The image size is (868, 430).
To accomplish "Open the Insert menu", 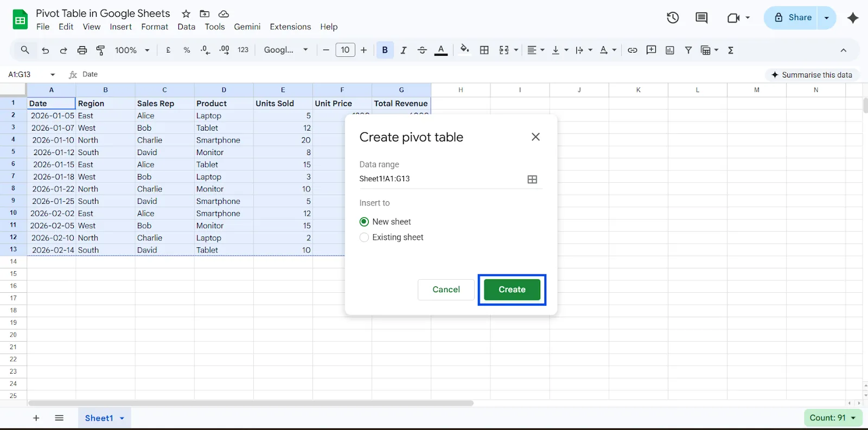I will tap(120, 27).
